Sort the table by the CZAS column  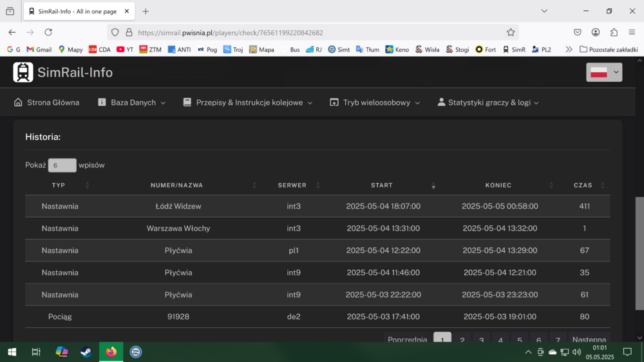(x=583, y=186)
